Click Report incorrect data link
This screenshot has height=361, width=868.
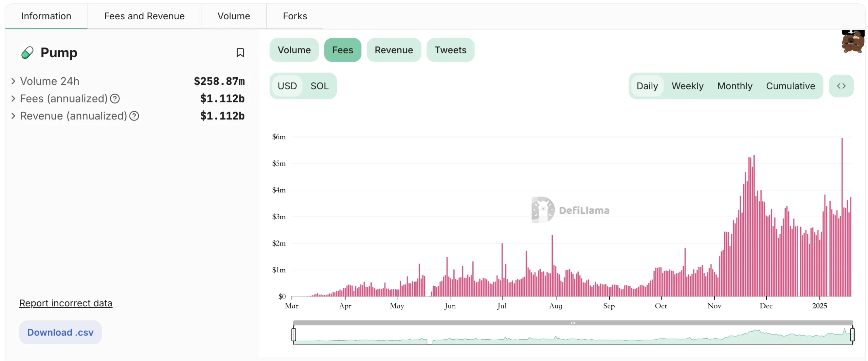coord(65,303)
